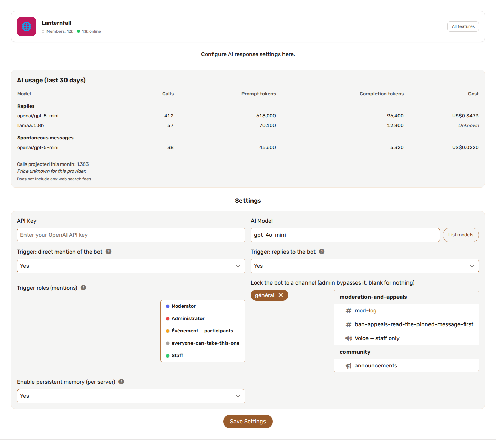Choose announcements channel

[409, 365]
